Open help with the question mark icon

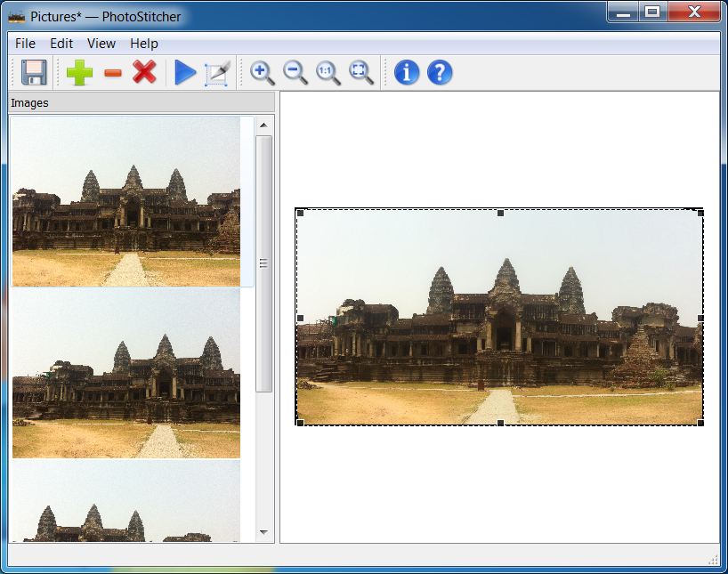pos(439,74)
